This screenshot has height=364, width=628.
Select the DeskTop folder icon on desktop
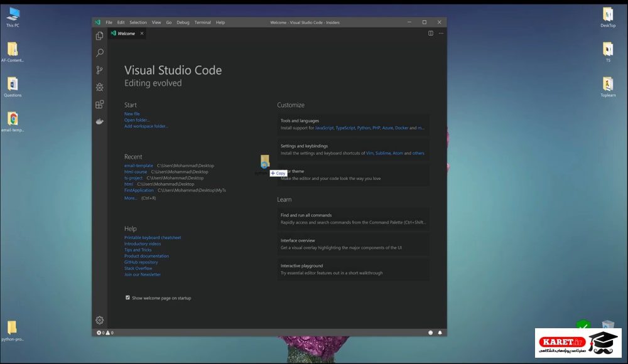pos(608,17)
